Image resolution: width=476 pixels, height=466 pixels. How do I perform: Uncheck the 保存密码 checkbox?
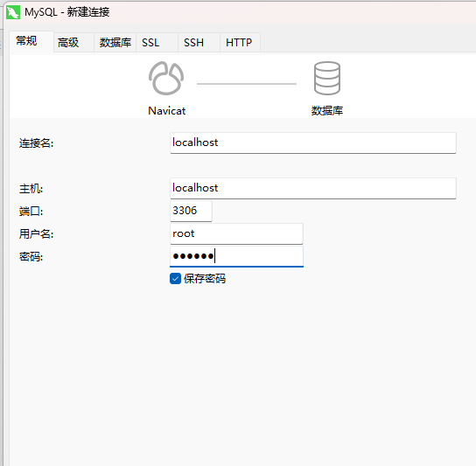click(x=176, y=279)
